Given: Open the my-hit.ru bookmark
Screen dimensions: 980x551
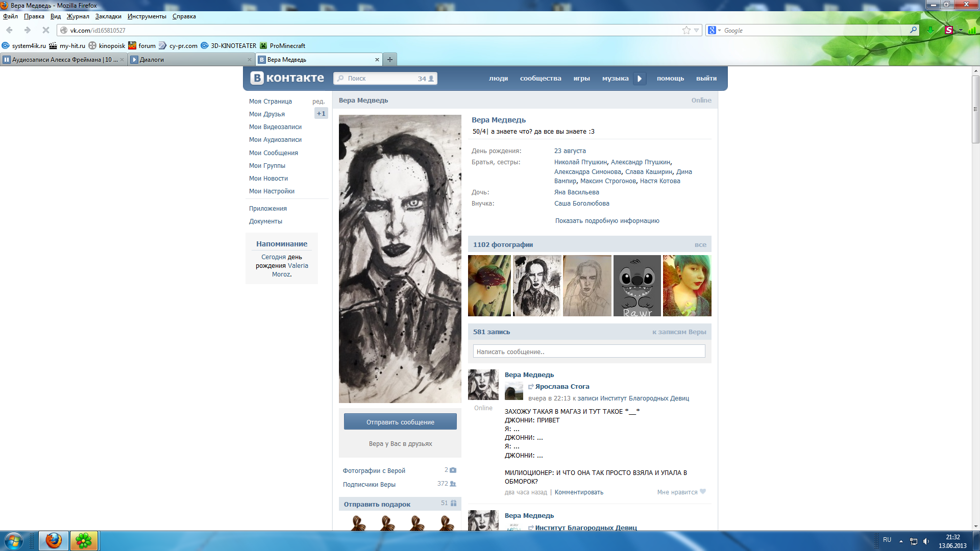Looking at the screenshot, I should (x=67, y=45).
